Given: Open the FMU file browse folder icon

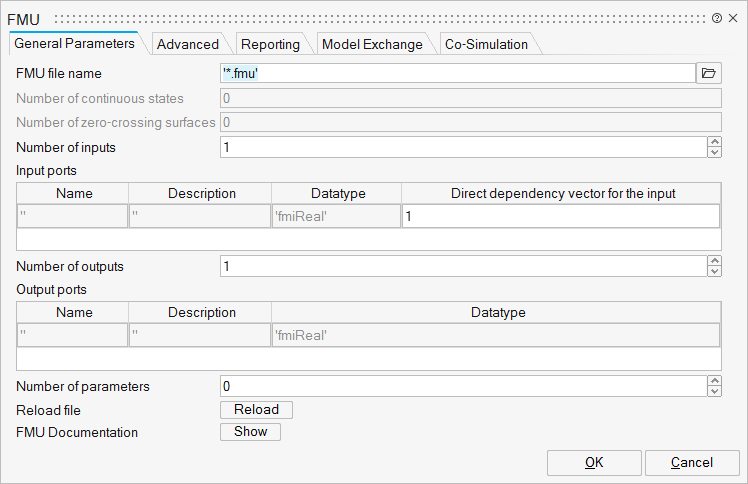Looking at the screenshot, I should tap(708, 73).
